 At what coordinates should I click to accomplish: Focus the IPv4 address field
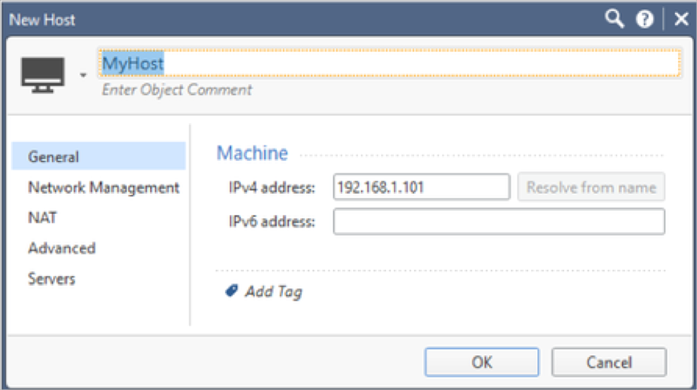(421, 187)
